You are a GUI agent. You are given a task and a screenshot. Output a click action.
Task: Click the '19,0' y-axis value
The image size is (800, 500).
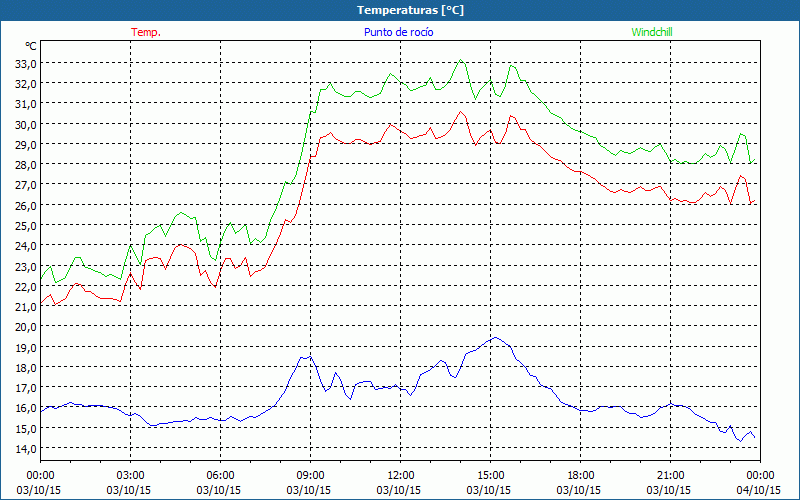point(26,348)
